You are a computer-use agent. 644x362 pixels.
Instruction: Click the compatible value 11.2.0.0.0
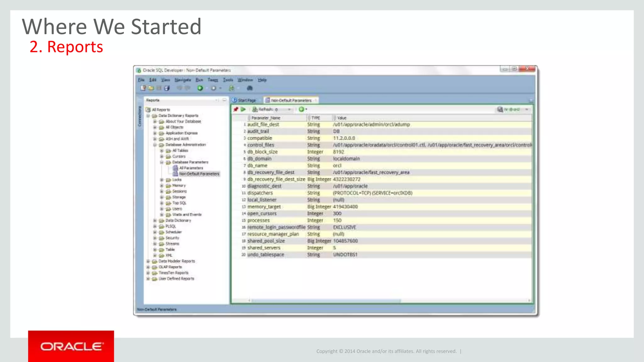[x=344, y=138]
